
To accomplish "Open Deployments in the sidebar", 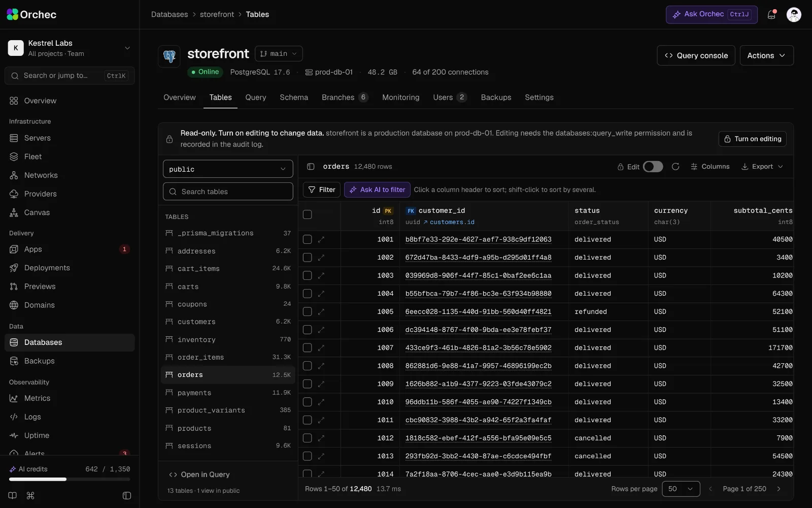I will tap(70, 268).
